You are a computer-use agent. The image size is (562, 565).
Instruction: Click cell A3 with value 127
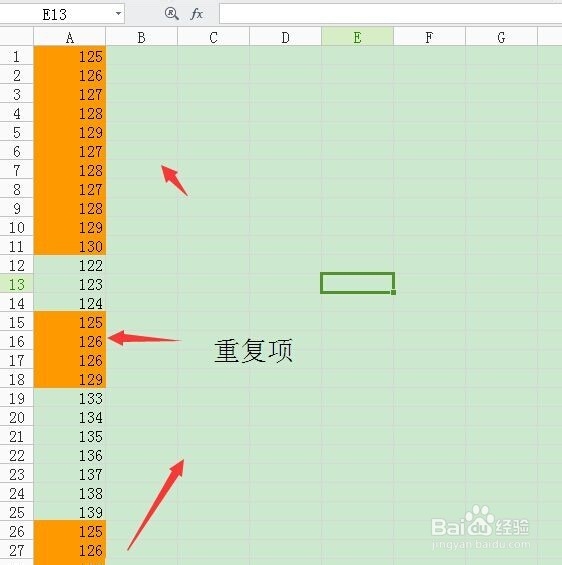70,94
